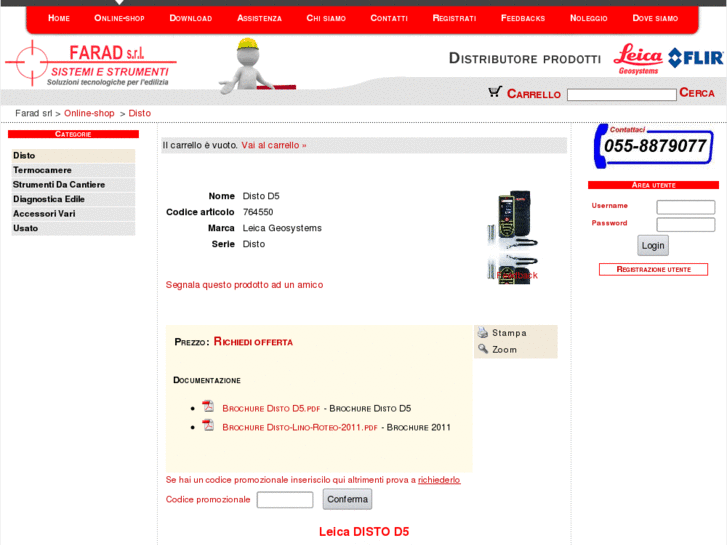Select Disto category in sidebar
Viewport: 727px width, 545px height.
coord(73,156)
